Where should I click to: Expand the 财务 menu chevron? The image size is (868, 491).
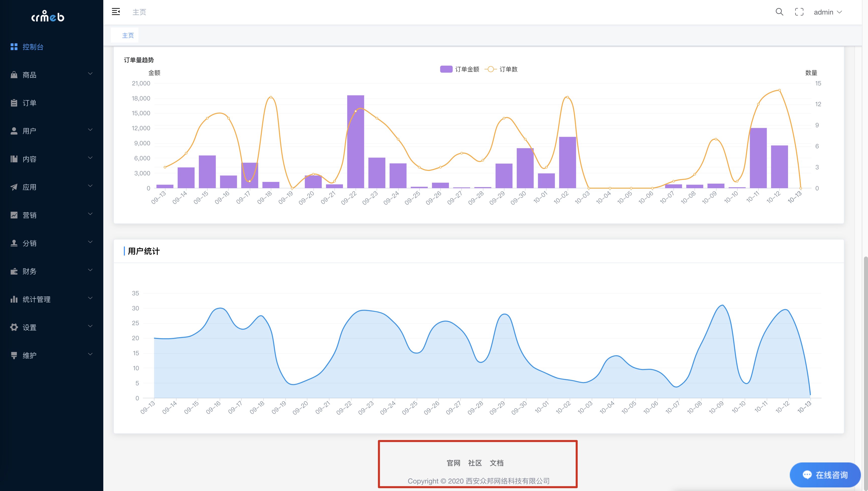point(90,270)
